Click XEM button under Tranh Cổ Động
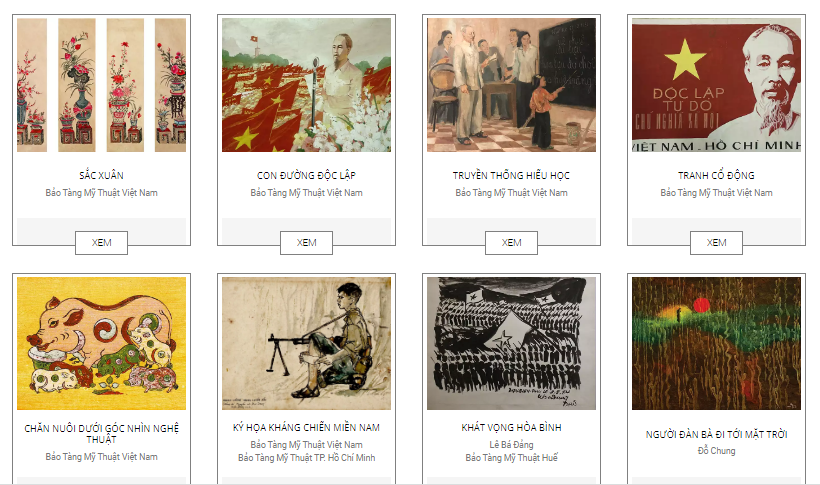Screen dimensions: 820x485 [x=716, y=243]
